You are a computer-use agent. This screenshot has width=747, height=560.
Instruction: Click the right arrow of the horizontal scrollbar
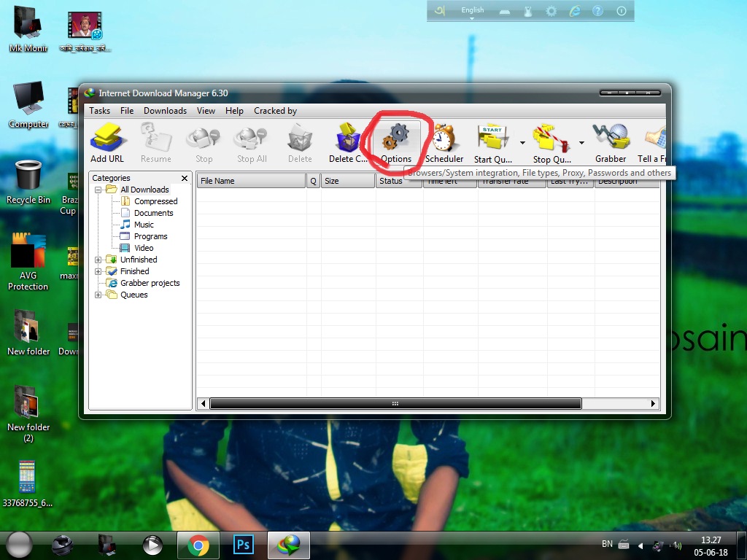coord(653,403)
